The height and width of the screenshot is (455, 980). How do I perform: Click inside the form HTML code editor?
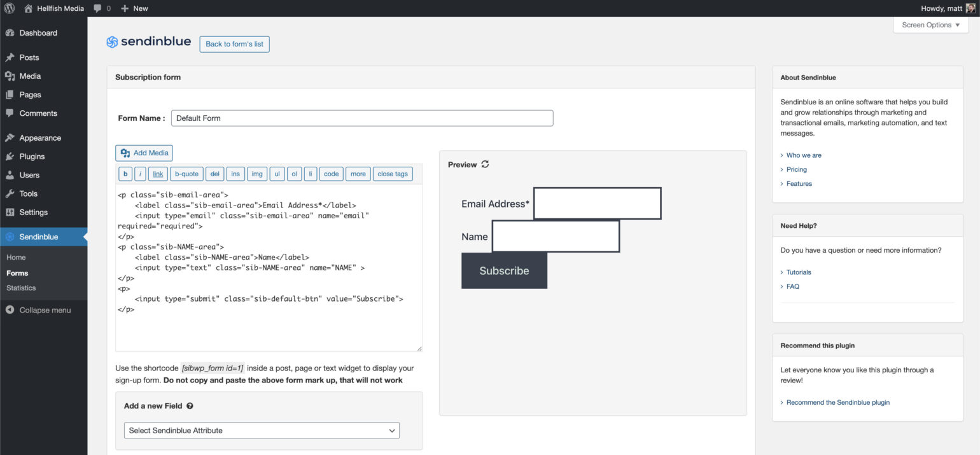[x=269, y=268]
